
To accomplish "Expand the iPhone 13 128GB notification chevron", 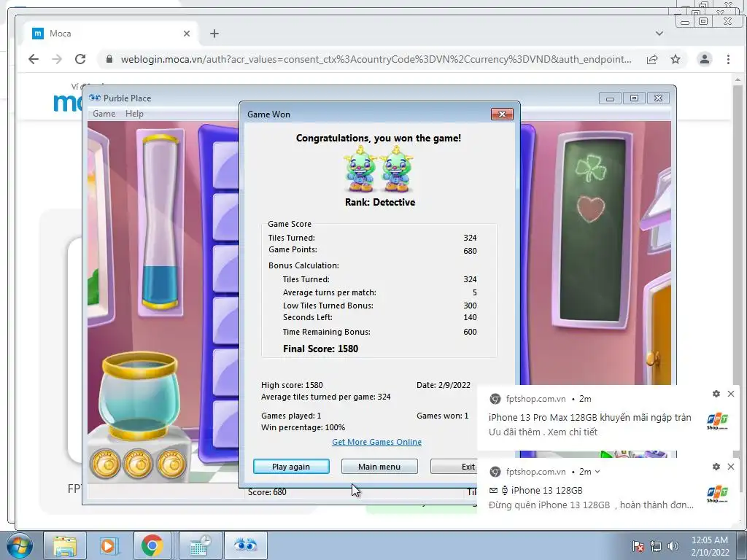I will [597, 472].
